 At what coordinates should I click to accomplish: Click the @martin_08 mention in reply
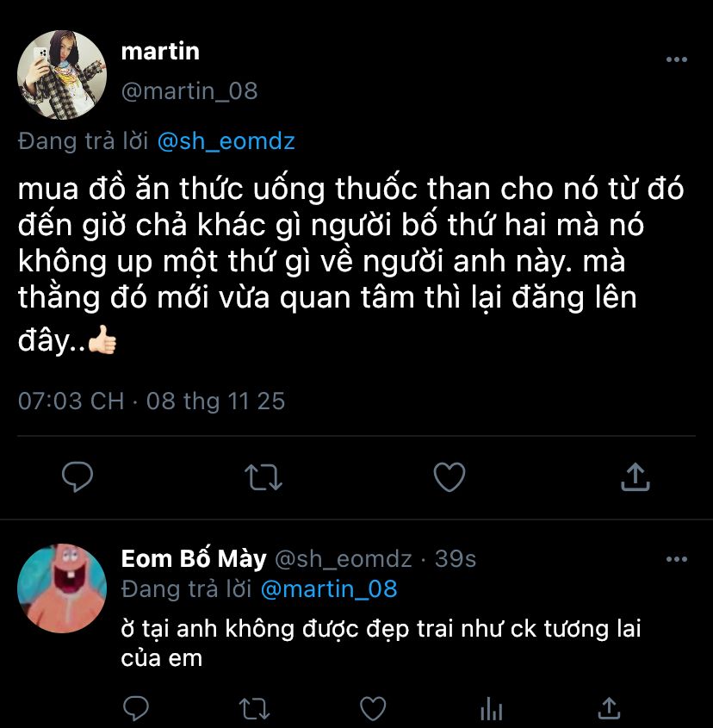pos(328,589)
